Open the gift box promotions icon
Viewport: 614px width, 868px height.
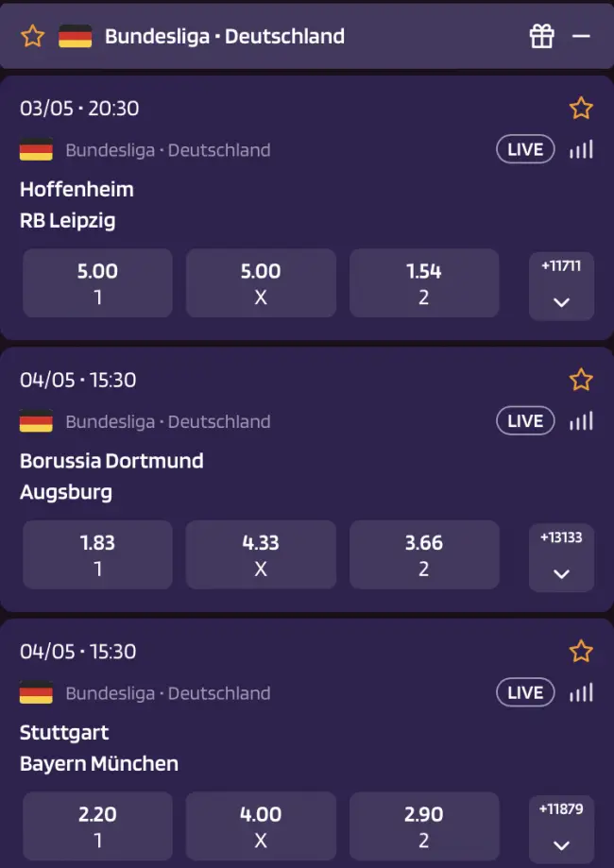coord(541,37)
